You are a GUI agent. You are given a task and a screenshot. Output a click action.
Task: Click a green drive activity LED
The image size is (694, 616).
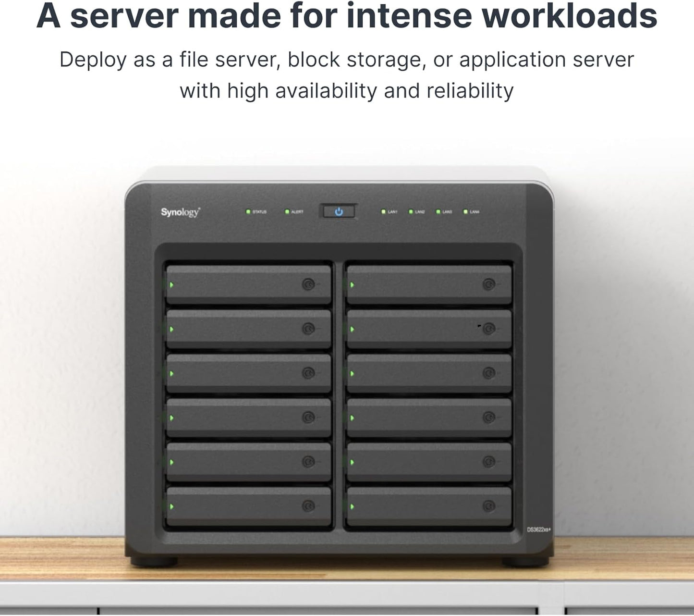(x=171, y=284)
